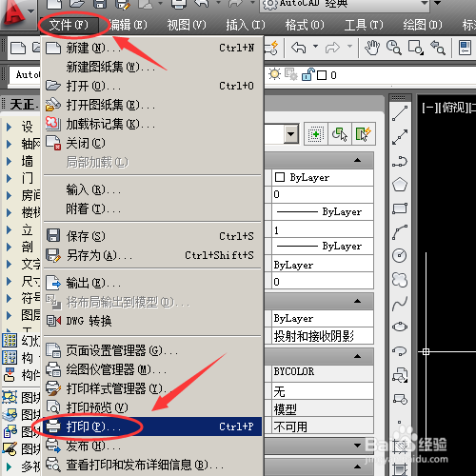The height and width of the screenshot is (476, 476).
Task: Click the Undo arrow icon in toolbar
Action: [298, 48]
